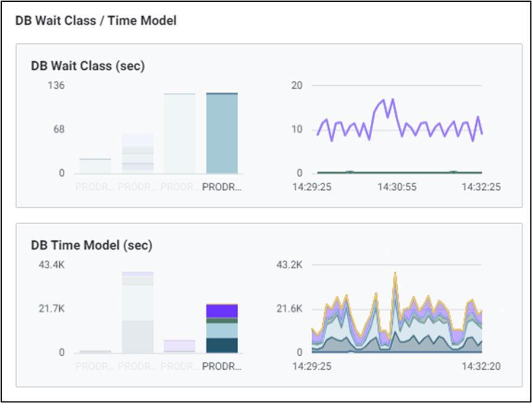Click the DB Wait Class (sec) panel title
The height and width of the screenshot is (403, 532).
click(x=88, y=66)
